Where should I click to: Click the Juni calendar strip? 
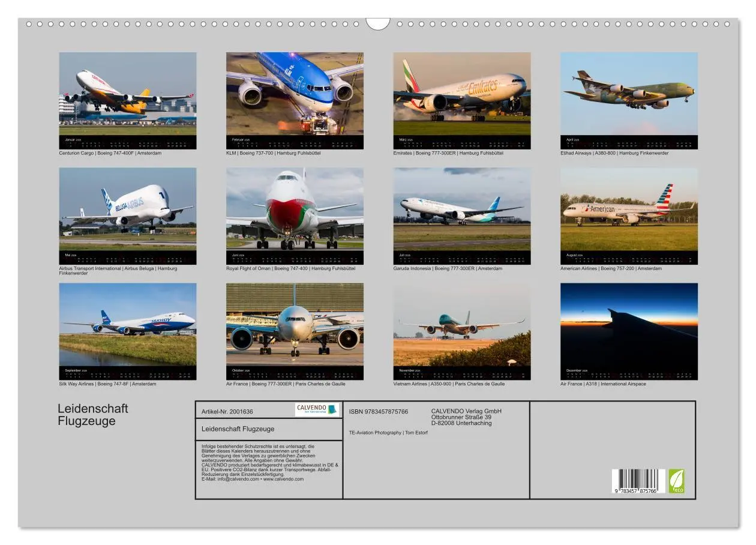(x=295, y=257)
